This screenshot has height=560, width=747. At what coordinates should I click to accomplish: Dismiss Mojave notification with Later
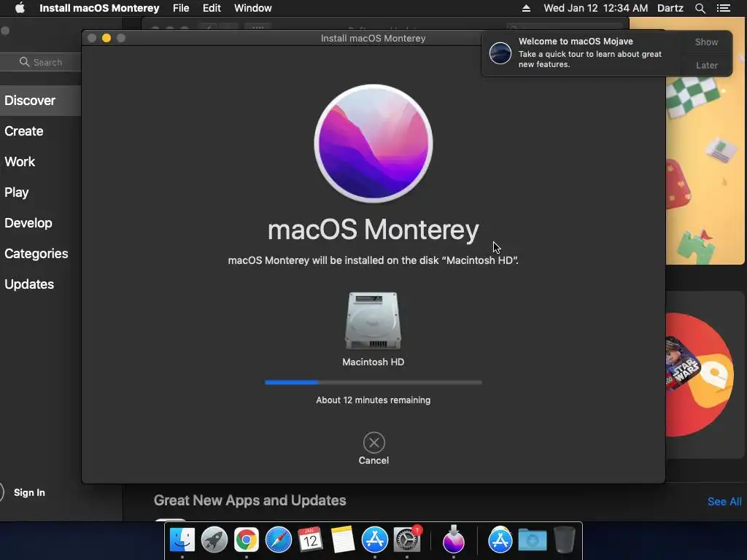(x=706, y=65)
